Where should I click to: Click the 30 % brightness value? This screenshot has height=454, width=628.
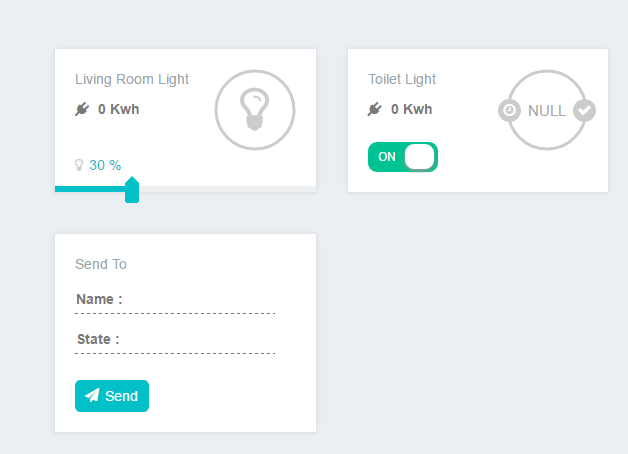click(105, 165)
